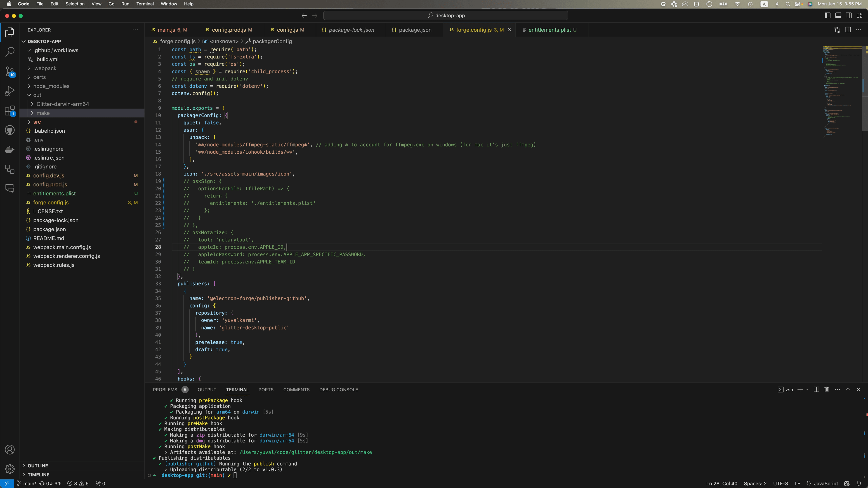Open the Docker view icon
The height and width of the screenshot is (488, 868).
10,150
